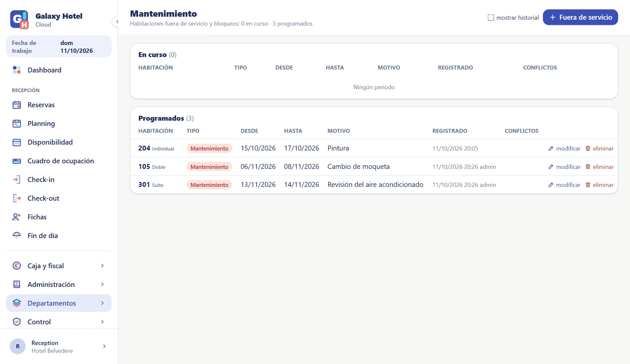This screenshot has width=630, height=364.
Task: Expand Caja y fiscal chevron
Action: (102, 266)
